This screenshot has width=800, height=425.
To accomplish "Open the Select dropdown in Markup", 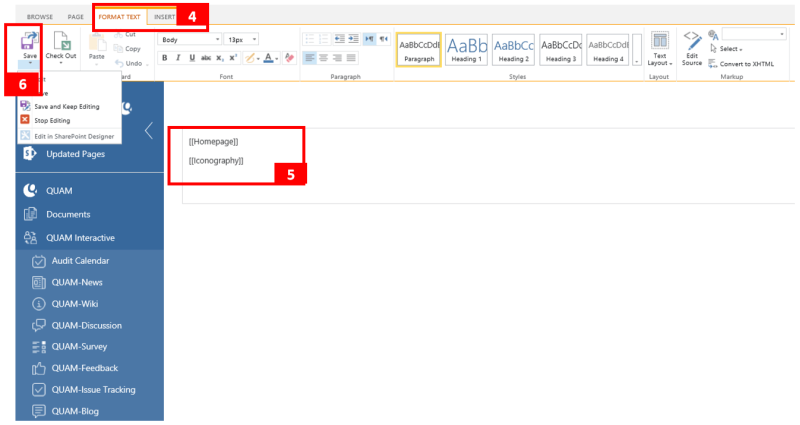I will coord(727,49).
